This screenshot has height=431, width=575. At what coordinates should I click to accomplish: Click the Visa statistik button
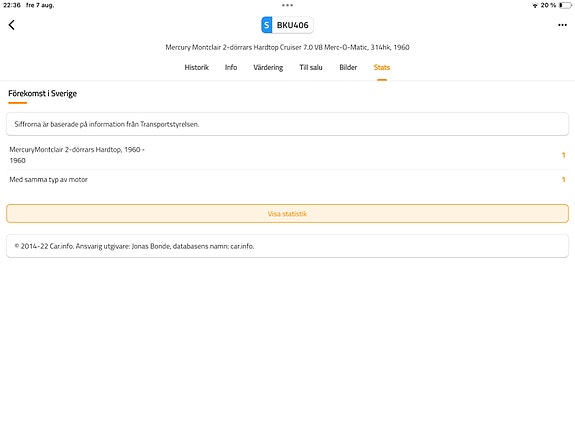[288, 213]
